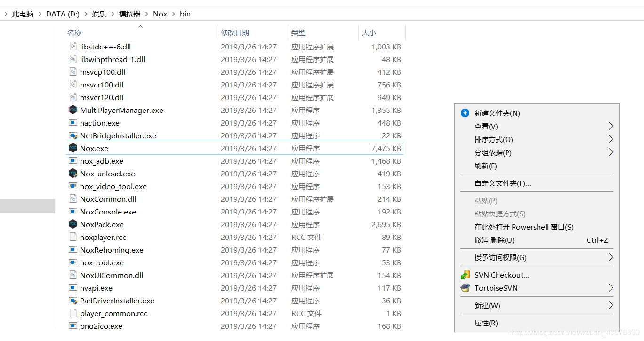Expand the 新建(W) submenu arrow

[x=611, y=305]
